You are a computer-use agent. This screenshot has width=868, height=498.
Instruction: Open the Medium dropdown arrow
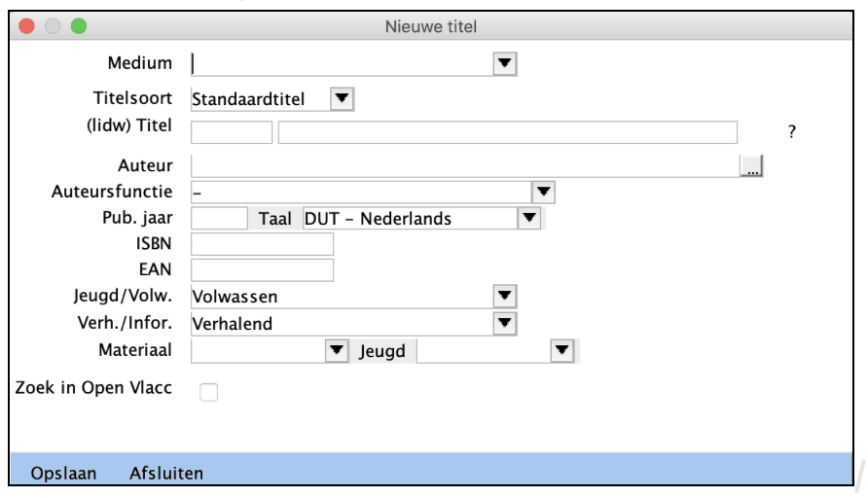coord(504,64)
